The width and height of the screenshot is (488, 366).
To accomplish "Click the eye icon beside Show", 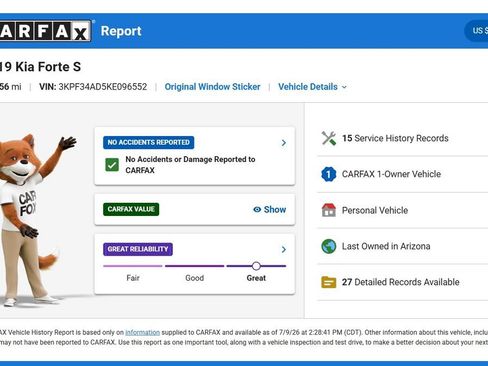I will 257,210.
